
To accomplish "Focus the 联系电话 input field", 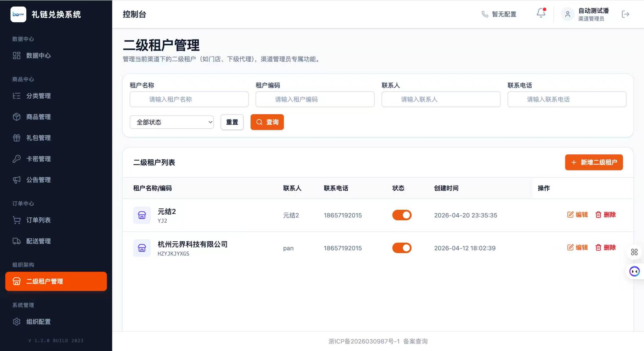I will point(567,99).
